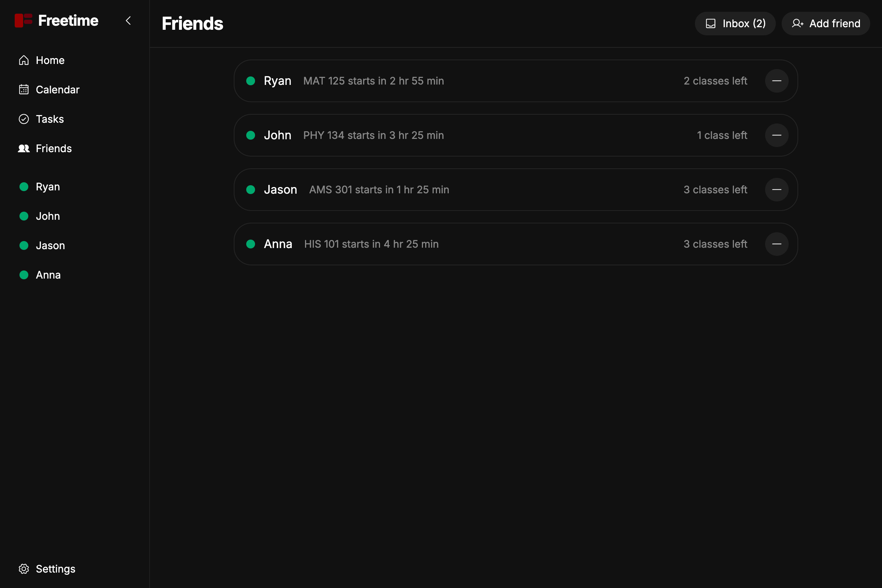
Task: Open the Inbox showing 2 messages
Action: click(735, 23)
